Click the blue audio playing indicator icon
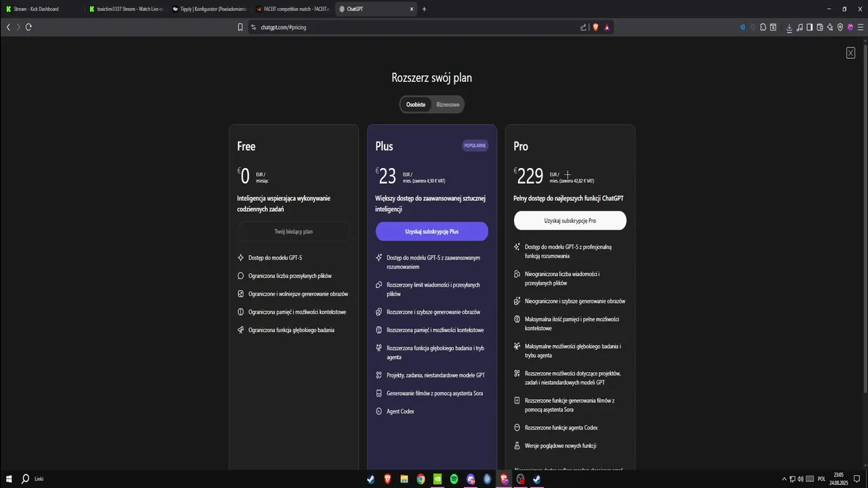The width and height of the screenshot is (868, 488). [x=742, y=27]
